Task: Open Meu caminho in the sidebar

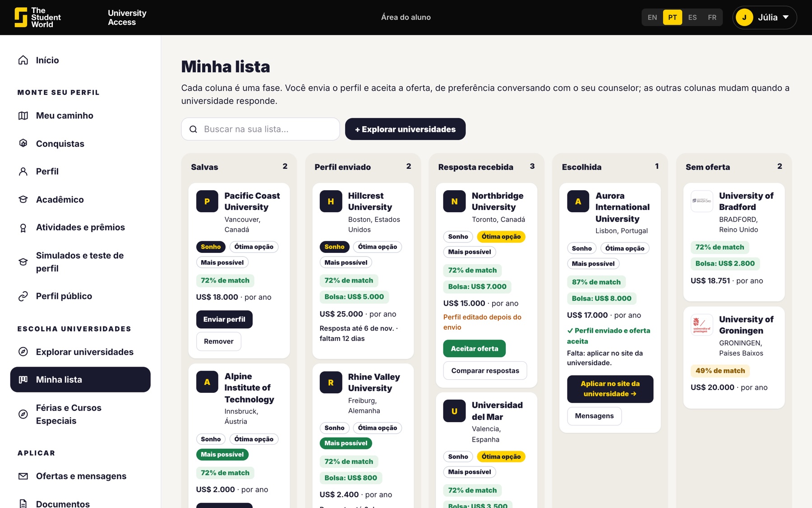Action: click(x=80, y=116)
